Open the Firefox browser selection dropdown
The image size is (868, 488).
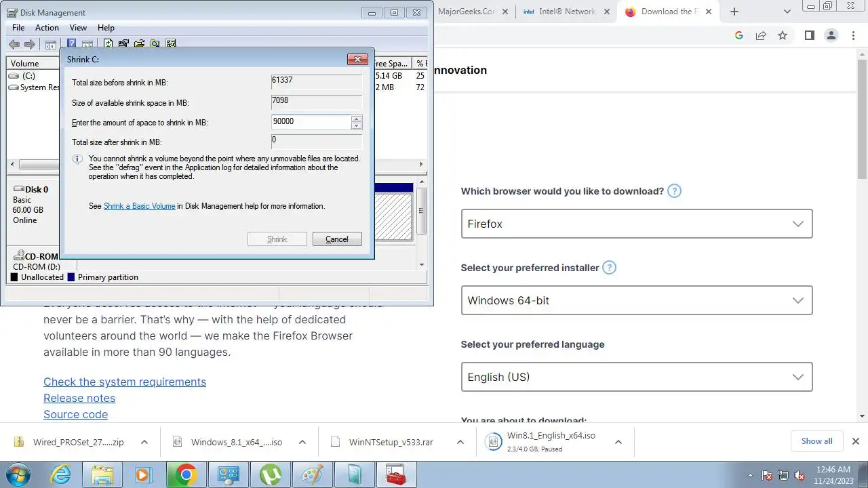click(637, 224)
